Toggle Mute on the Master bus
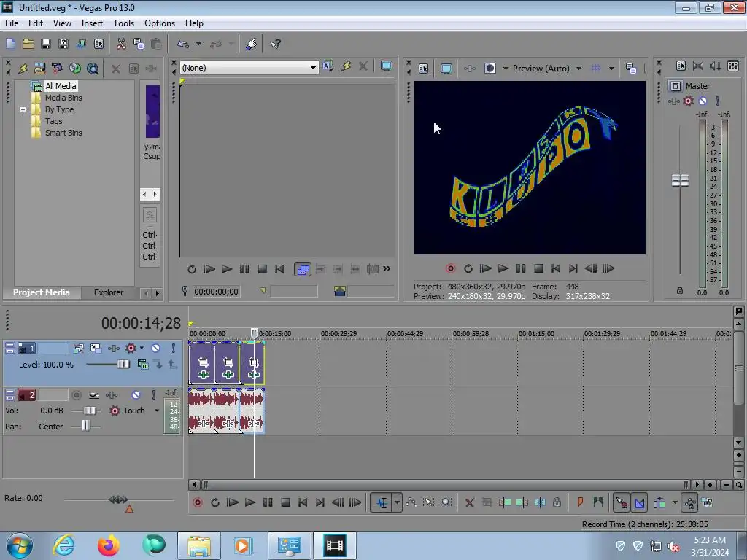The height and width of the screenshot is (560, 747). pos(703,101)
